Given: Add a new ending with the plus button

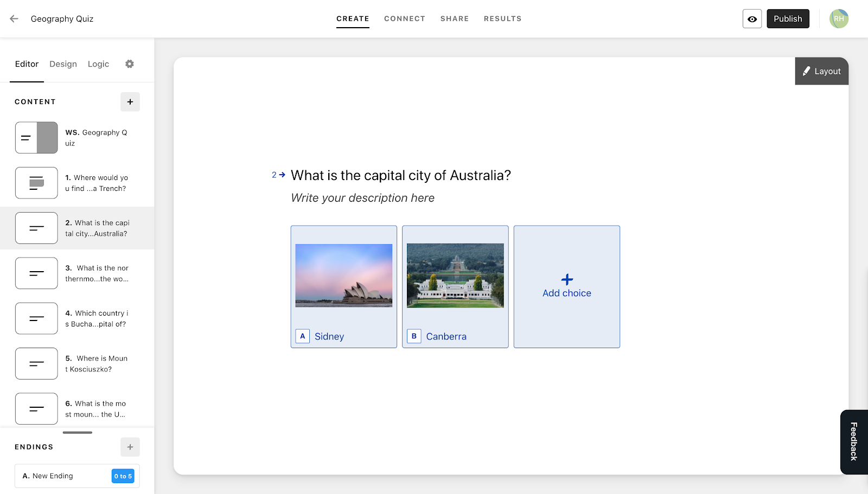Looking at the screenshot, I should 130,447.
